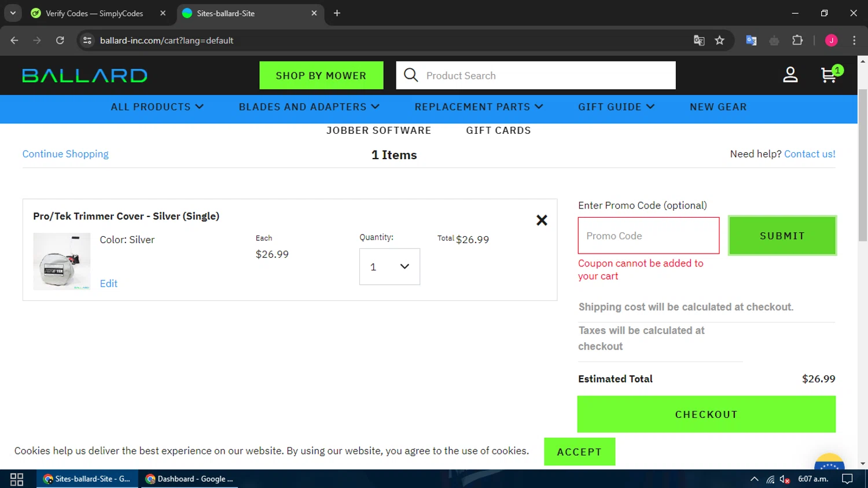The height and width of the screenshot is (488, 868).
Task: Remove the Pro/Tek Trimmer Cover item with X
Action: 542,220
